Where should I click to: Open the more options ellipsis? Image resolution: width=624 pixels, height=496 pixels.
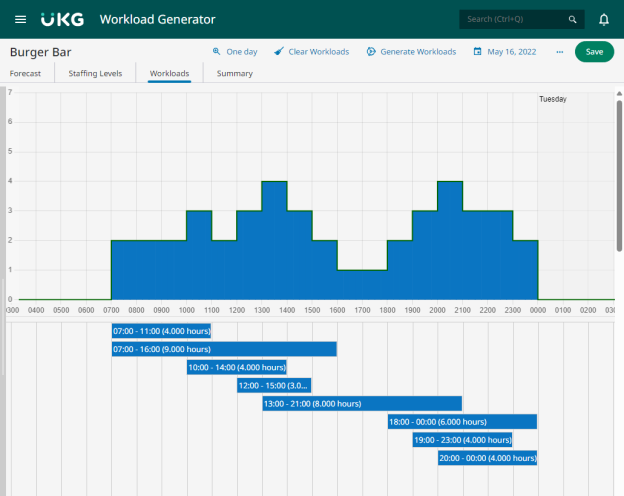[x=560, y=52]
